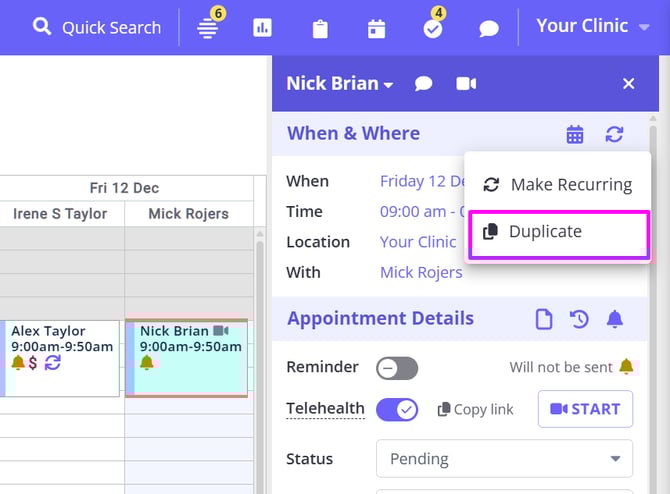Click the Copy link button
Viewport: 670px width, 494px height.
click(476, 409)
